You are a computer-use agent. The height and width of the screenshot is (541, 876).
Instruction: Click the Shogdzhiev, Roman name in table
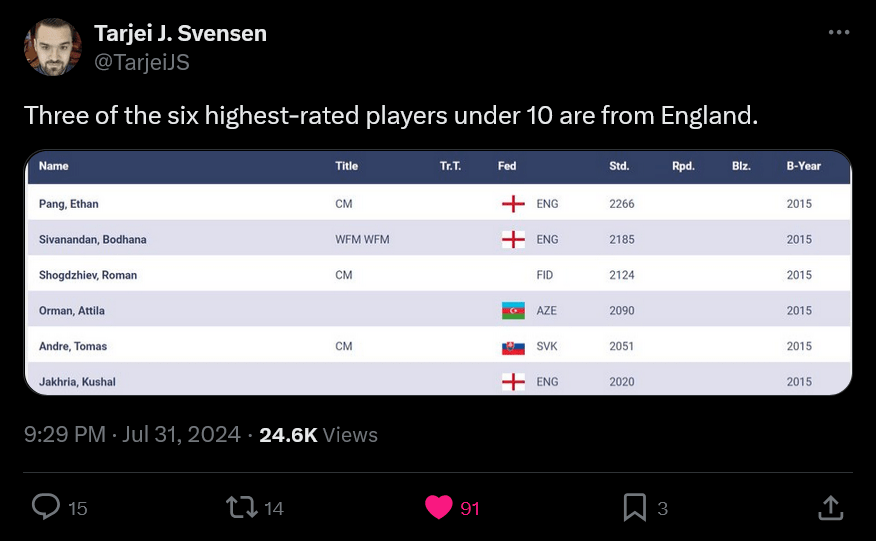point(88,275)
